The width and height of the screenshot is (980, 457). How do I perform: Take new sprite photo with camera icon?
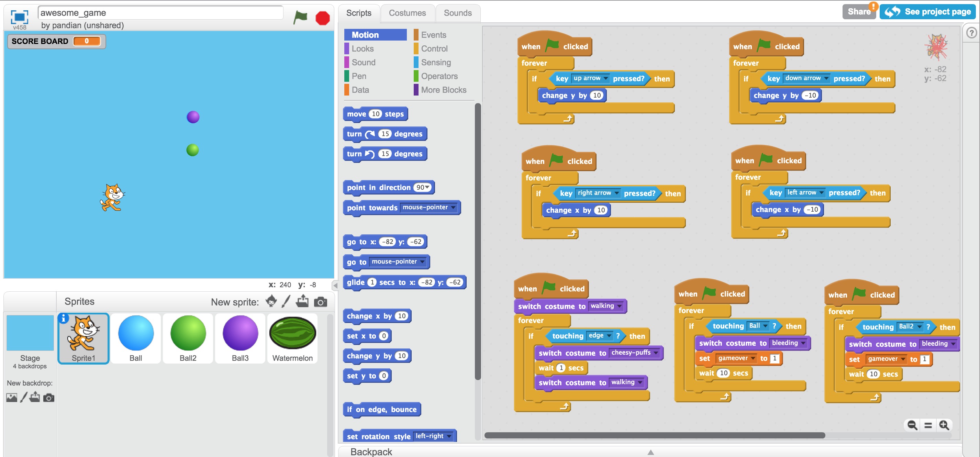320,302
